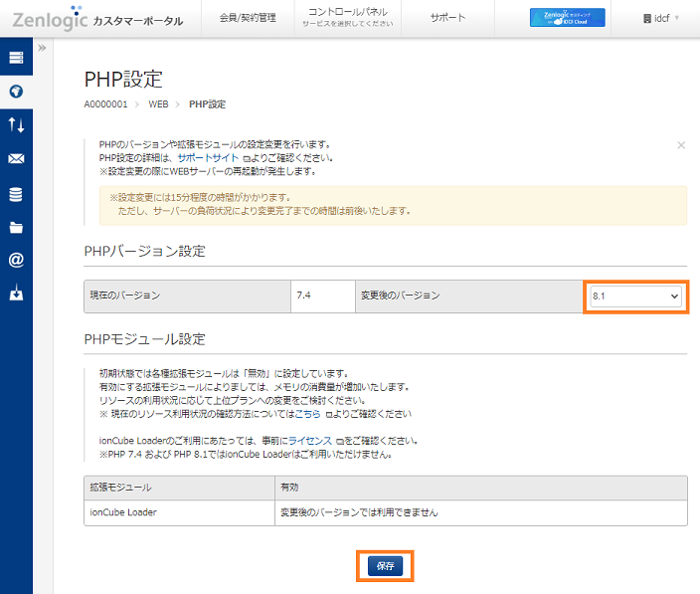Click the download box sidebar icon

(x=16, y=295)
